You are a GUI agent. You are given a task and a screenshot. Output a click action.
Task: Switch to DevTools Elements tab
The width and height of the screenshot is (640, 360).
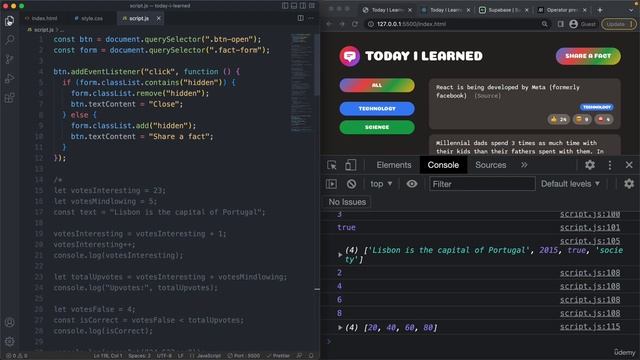(x=394, y=165)
